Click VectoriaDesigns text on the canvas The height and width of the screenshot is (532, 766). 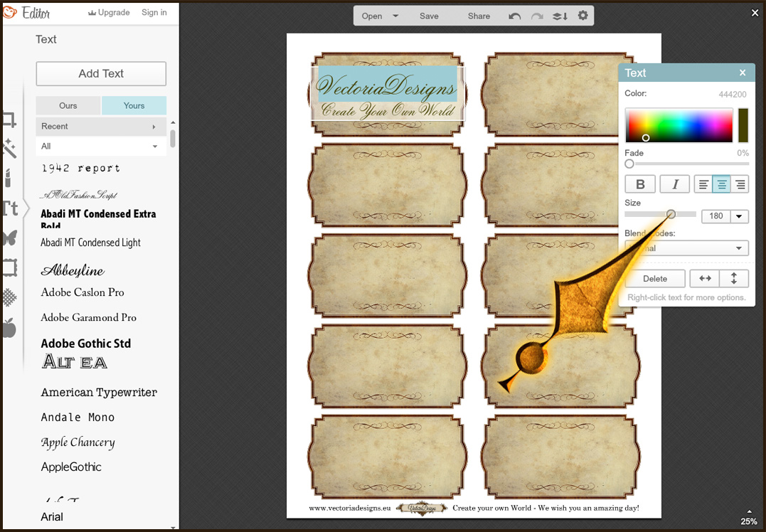(386, 85)
